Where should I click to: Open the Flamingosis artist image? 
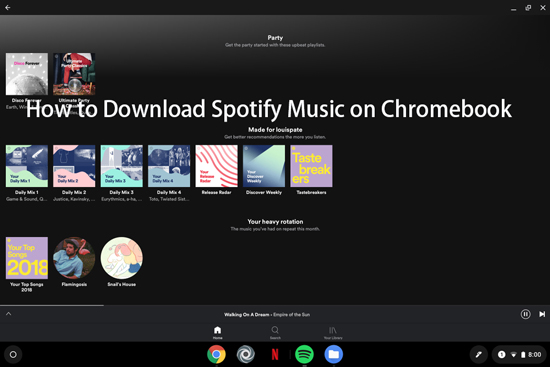tap(74, 258)
